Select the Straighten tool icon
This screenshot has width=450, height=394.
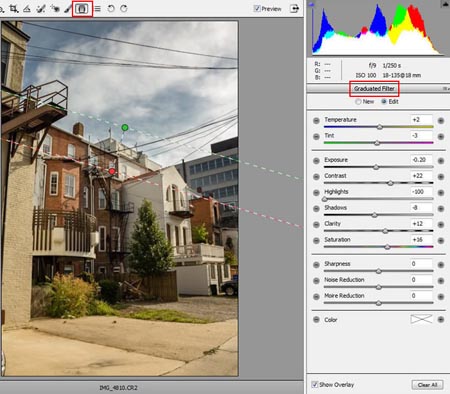27,9
